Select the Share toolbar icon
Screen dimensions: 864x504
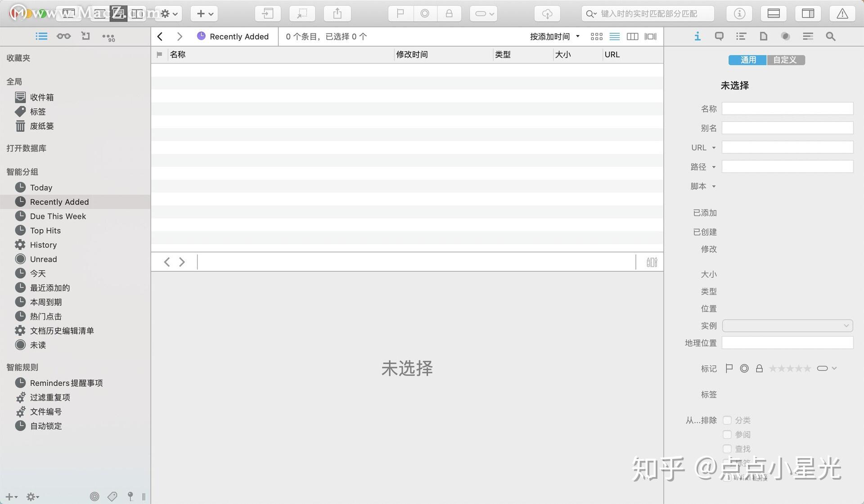337,13
